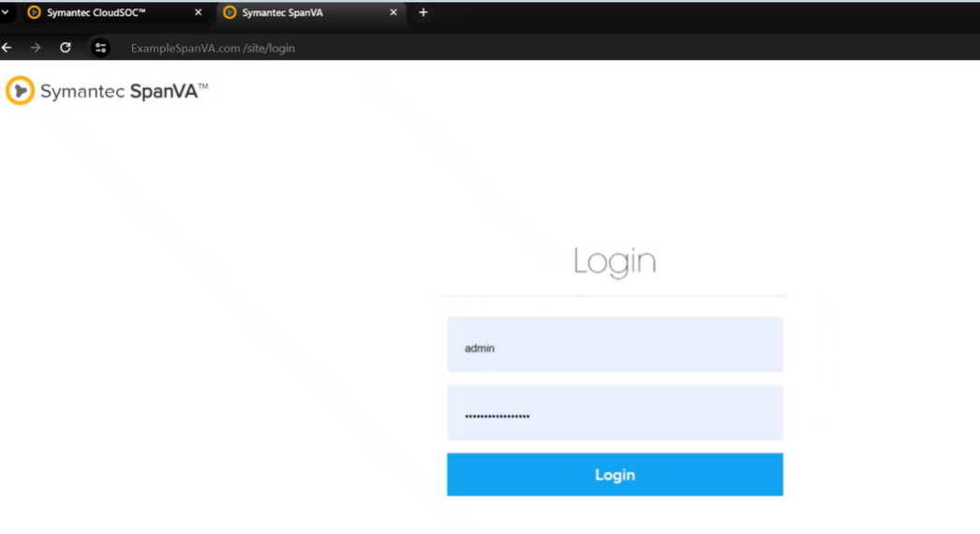Click the Symantec SpanVA tab favicon

pos(230,12)
